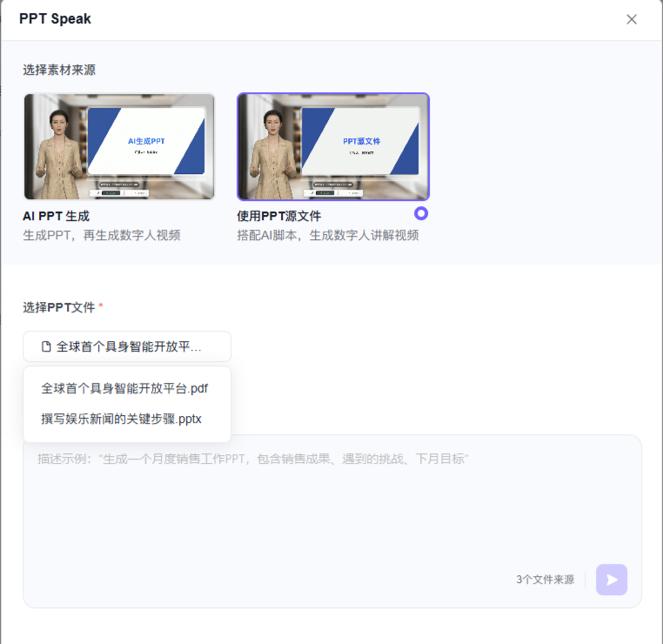Toggle the 使用PPT源文件 radio button
This screenshot has width=663, height=644.
pyautogui.click(x=421, y=213)
